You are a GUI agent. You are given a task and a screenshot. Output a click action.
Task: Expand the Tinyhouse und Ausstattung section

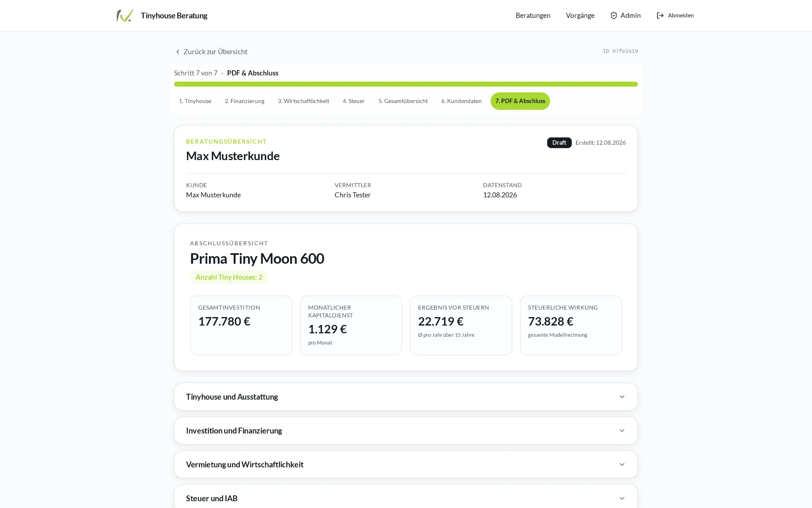(406, 397)
